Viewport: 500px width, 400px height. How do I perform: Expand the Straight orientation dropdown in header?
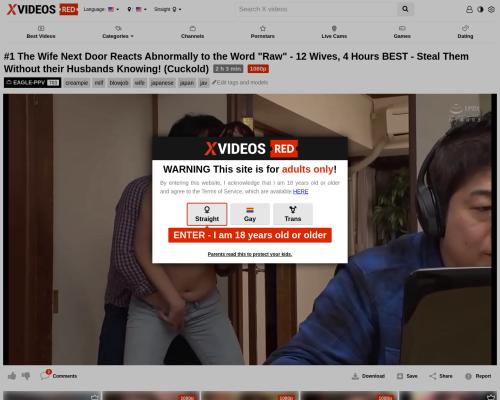pos(167,9)
